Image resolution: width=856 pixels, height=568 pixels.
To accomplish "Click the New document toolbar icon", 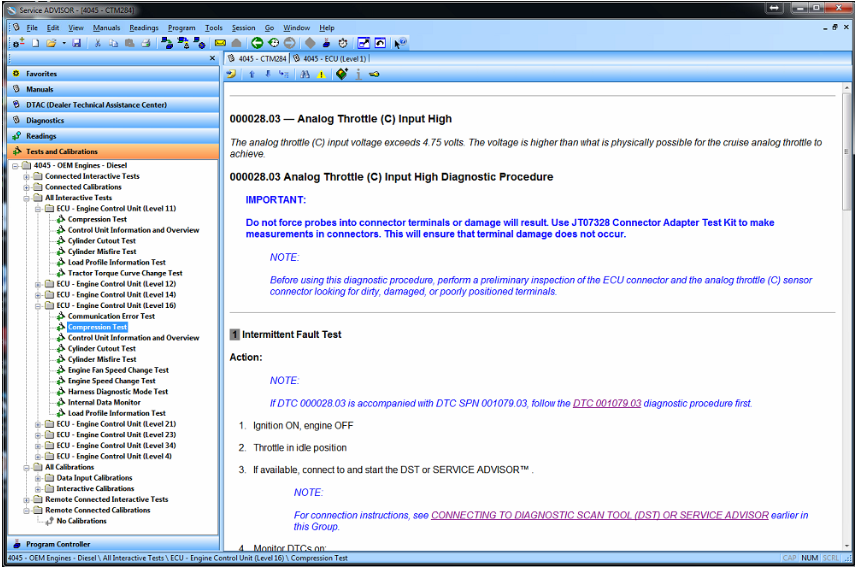I will coord(35,43).
